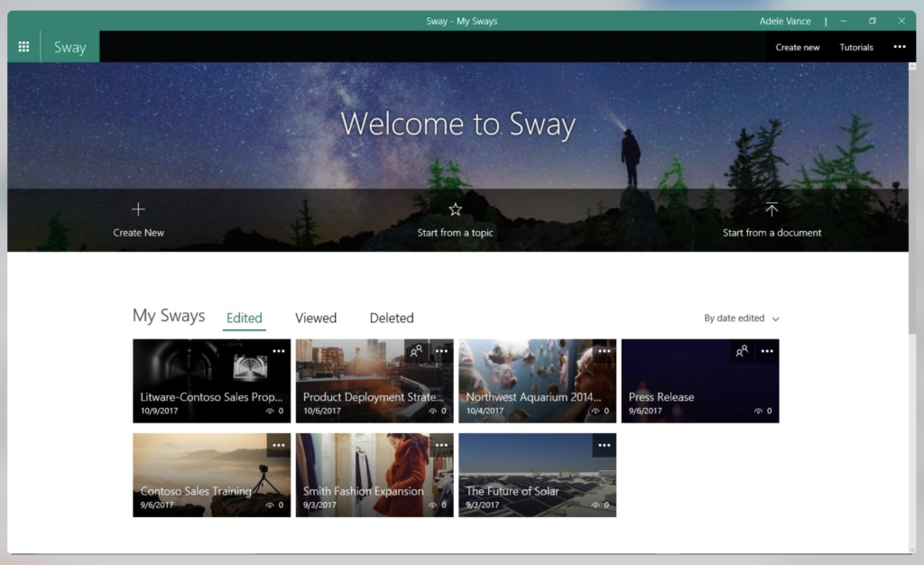924x565 pixels.
Task: Open the Litware-Contoso Sales Prop... Sway thumbnail
Action: coord(211,381)
